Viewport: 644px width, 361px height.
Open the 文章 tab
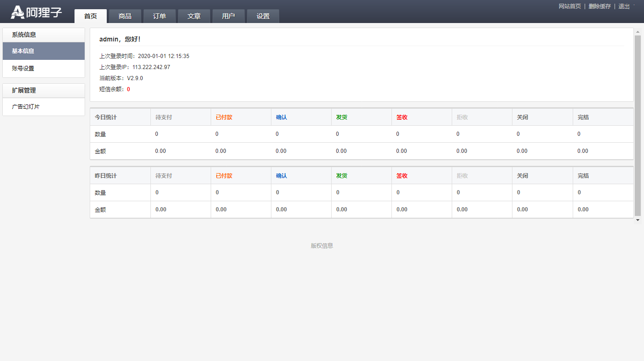tap(194, 16)
